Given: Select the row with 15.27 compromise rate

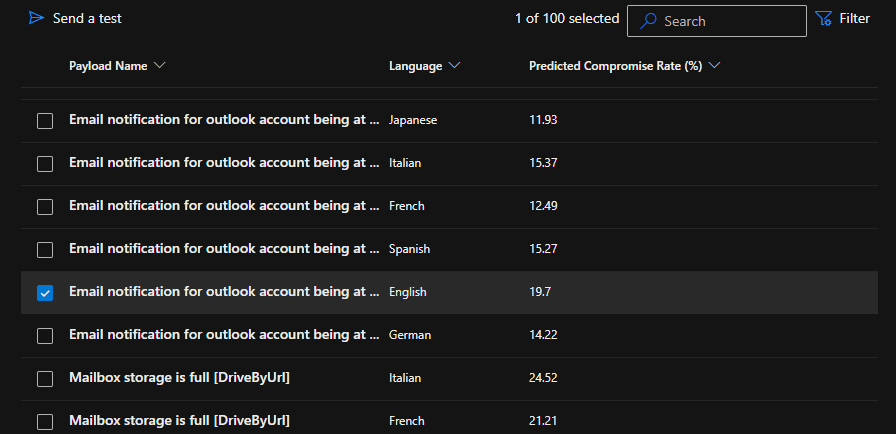Looking at the screenshot, I should pyautogui.click(x=545, y=249).
